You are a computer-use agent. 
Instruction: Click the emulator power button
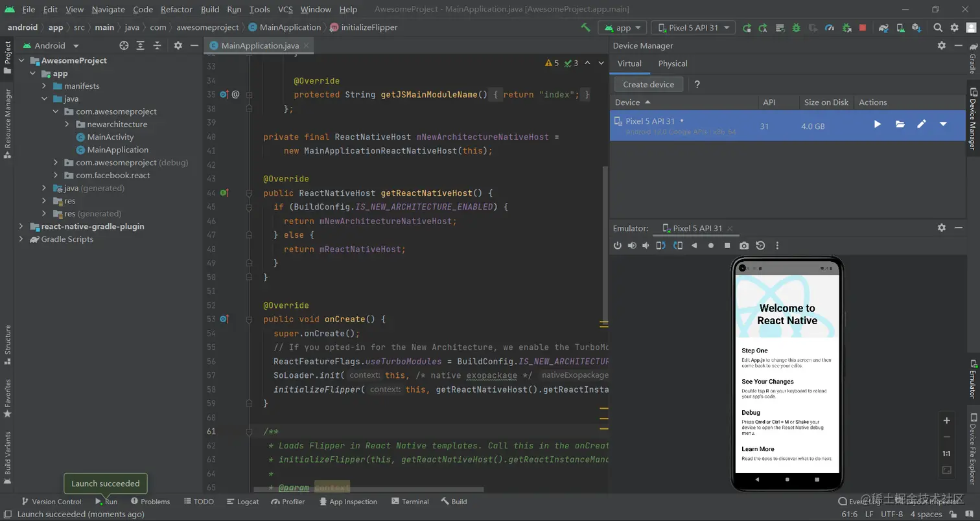click(618, 246)
